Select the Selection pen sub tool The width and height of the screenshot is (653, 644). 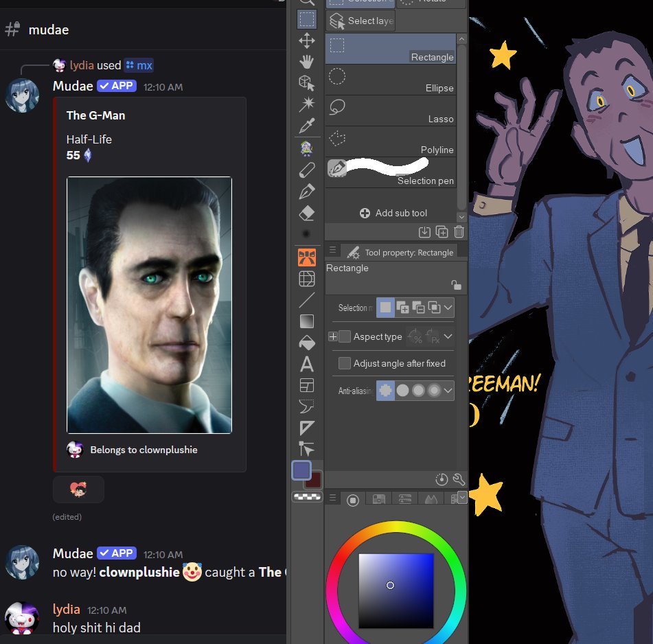tap(391, 172)
